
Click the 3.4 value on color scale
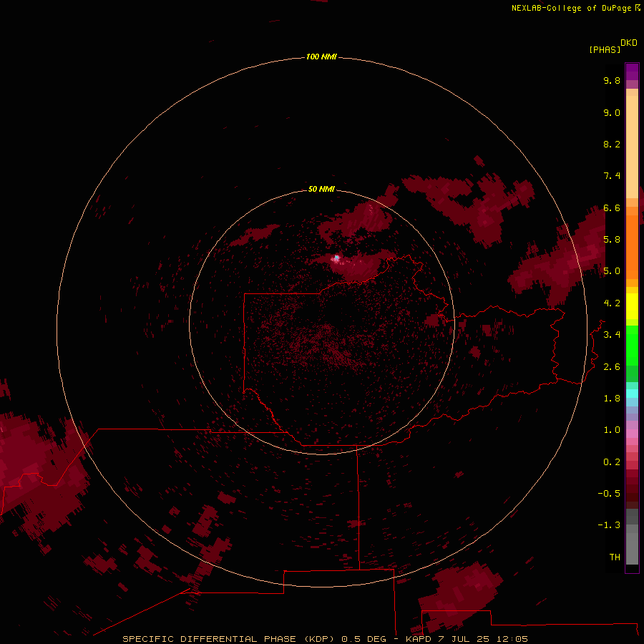point(612,335)
